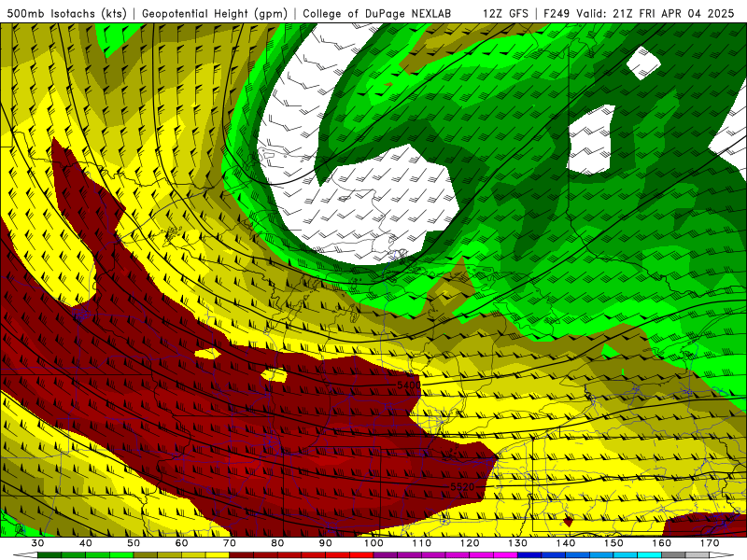Click the '90' color bar label
747x560 pixels.
pos(325,543)
